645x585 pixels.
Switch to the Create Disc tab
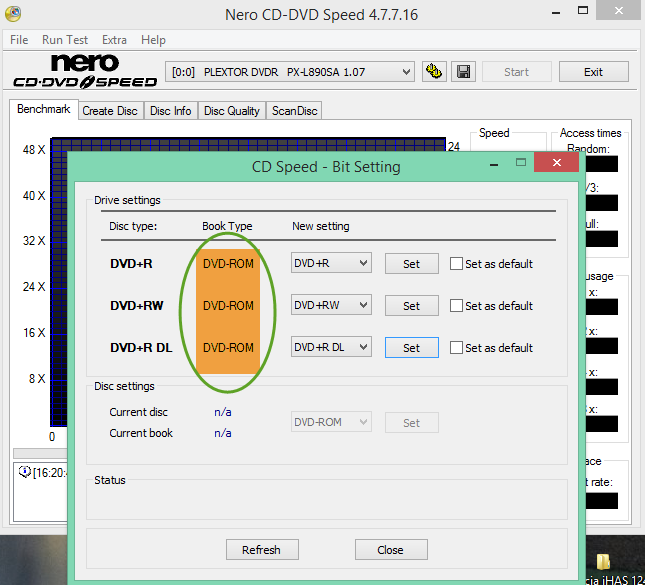[110, 111]
